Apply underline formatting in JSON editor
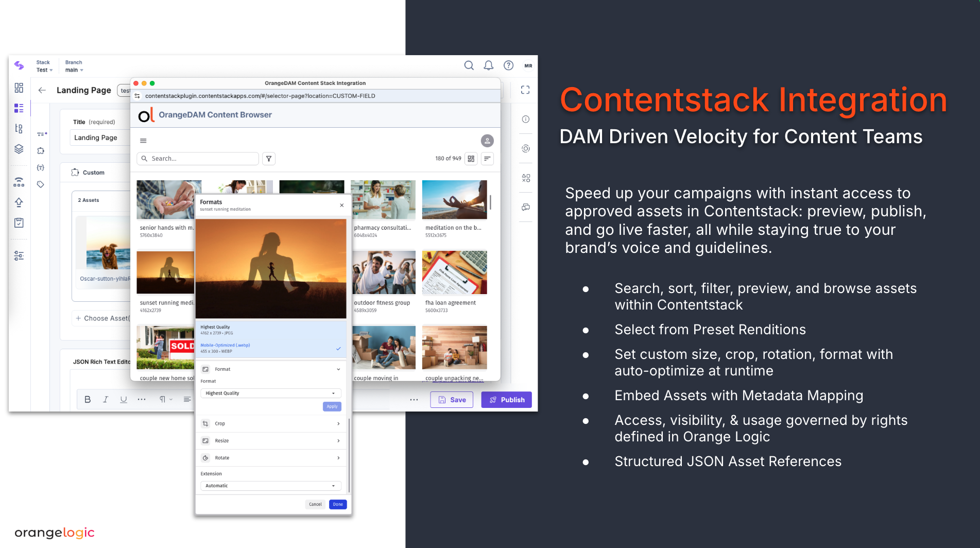The width and height of the screenshot is (980, 548). (124, 400)
